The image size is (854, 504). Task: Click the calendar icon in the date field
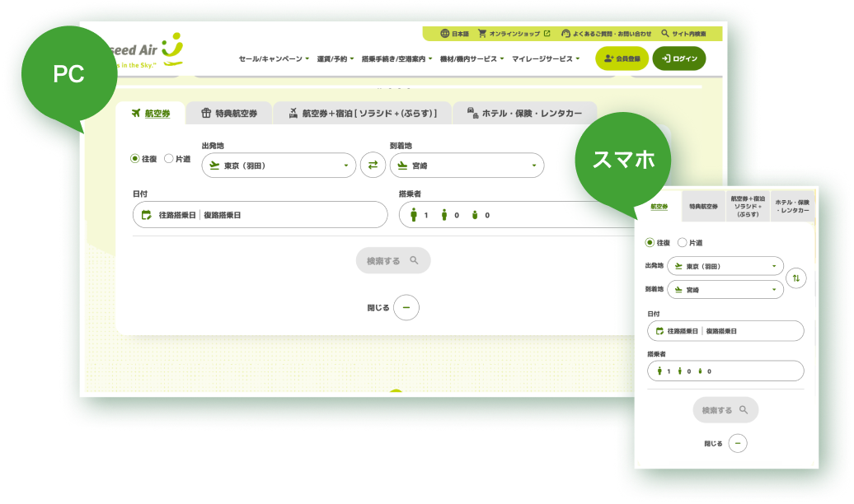[148, 214]
